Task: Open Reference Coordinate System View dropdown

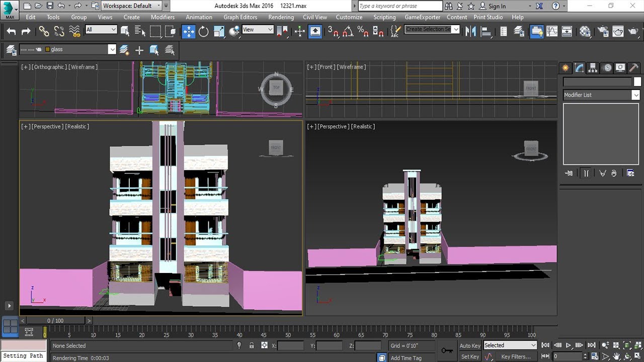Action: point(258,30)
